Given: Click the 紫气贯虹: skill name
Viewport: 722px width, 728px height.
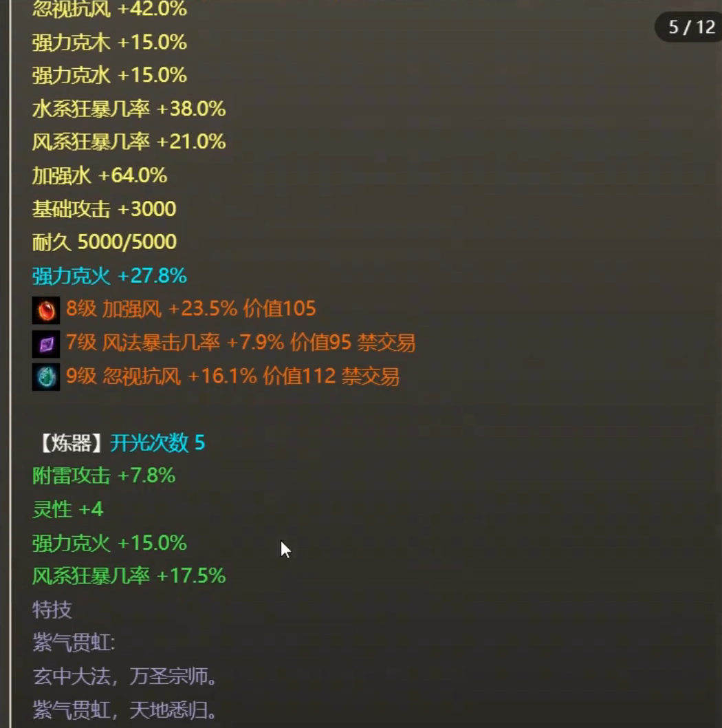Looking at the screenshot, I should click(x=74, y=643).
